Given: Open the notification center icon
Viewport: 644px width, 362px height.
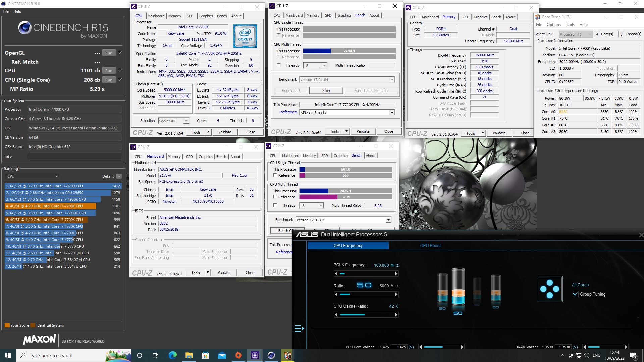Looking at the screenshot, I should 634,356.
